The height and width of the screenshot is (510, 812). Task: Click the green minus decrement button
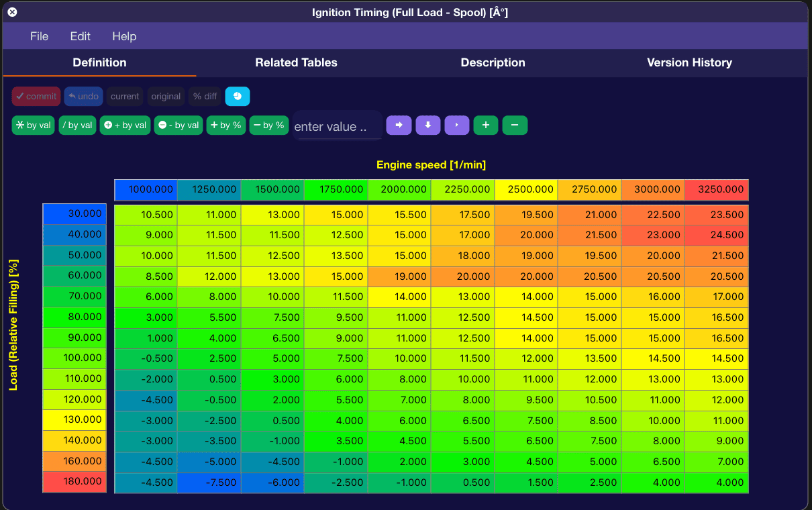515,125
